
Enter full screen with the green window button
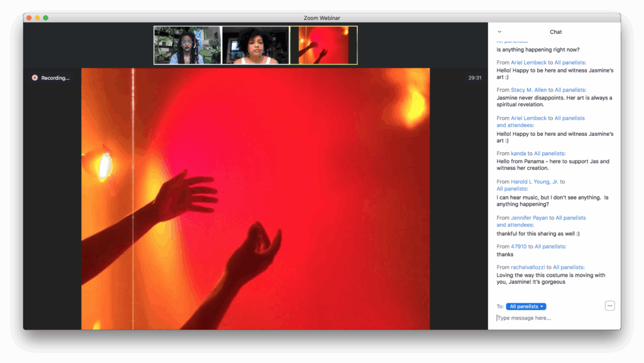pyautogui.click(x=46, y=18)
